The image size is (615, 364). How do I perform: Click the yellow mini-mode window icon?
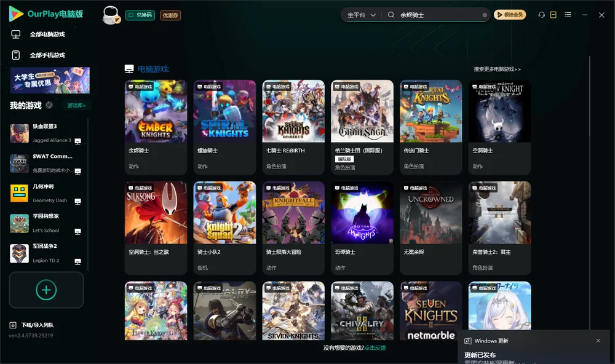point(553,15)
